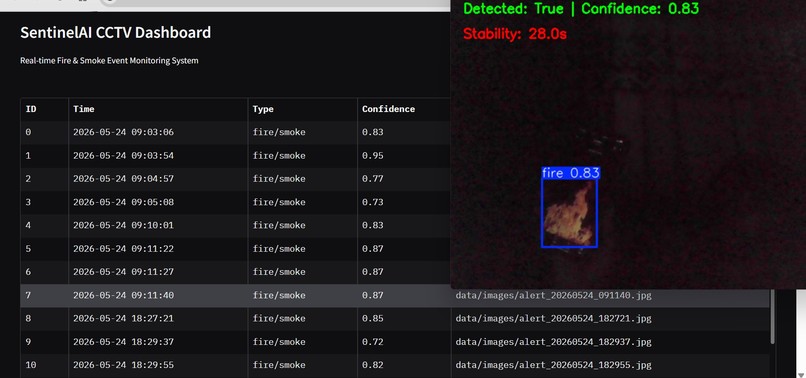Click image path alert_20260524_182937.jpg
806x378 pixels.
[x=553, y=342]
